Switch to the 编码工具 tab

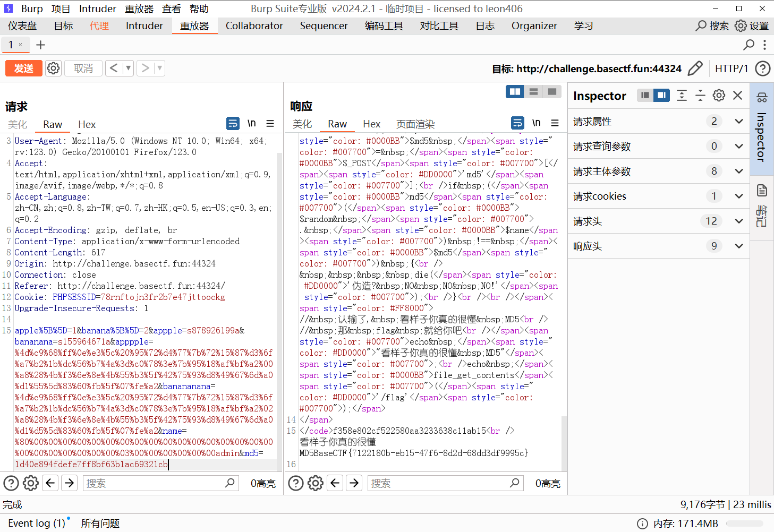pos(384,25)
